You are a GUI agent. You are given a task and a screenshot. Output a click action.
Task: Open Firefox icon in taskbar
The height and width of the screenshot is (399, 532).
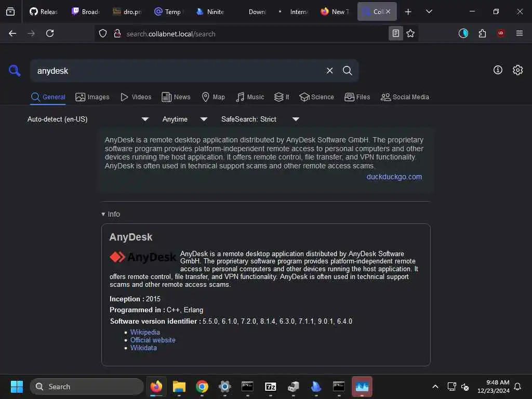tap(156, 387)
